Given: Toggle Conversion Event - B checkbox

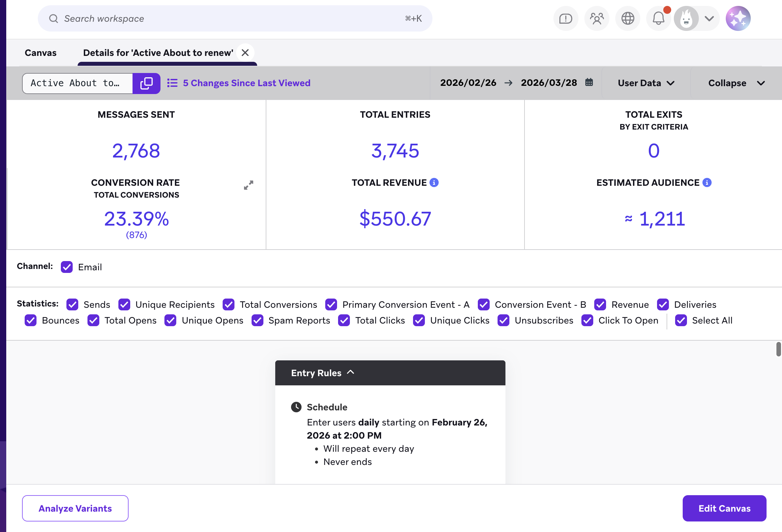Looking at the screenshot, I should coord(483,304).
